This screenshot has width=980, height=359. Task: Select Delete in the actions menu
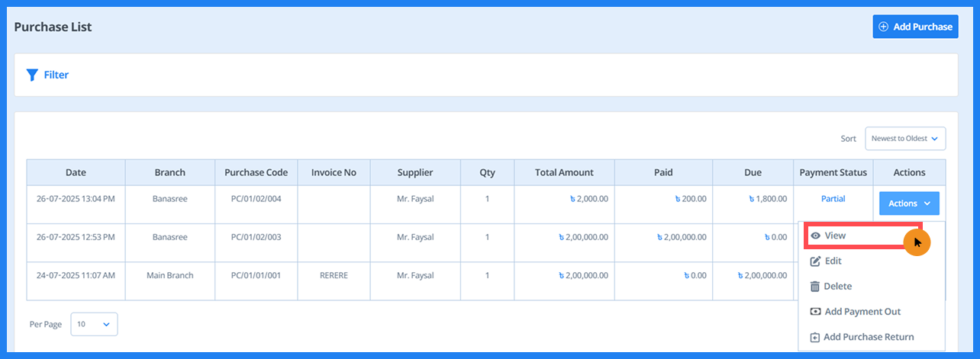[838, 287]
